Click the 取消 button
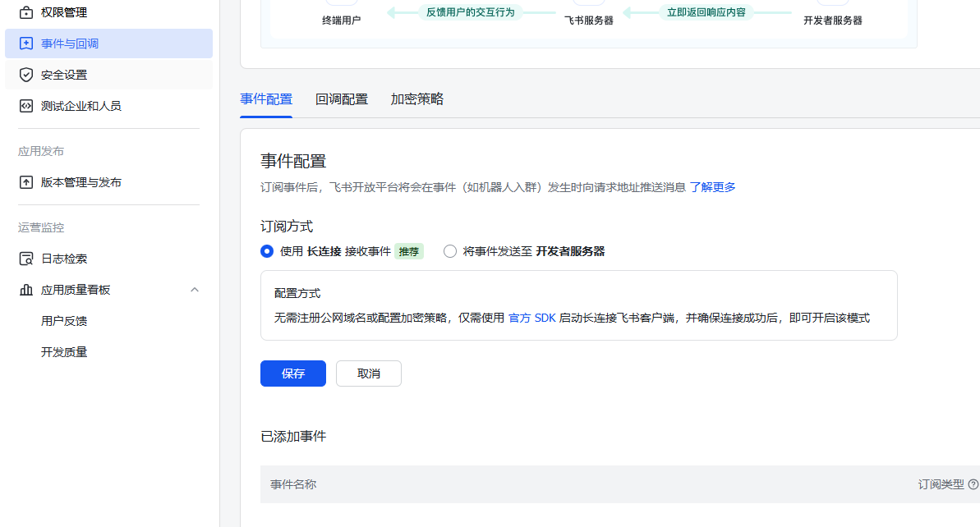The width and height of the screenshot is (980, 527). tap(369, 373)
